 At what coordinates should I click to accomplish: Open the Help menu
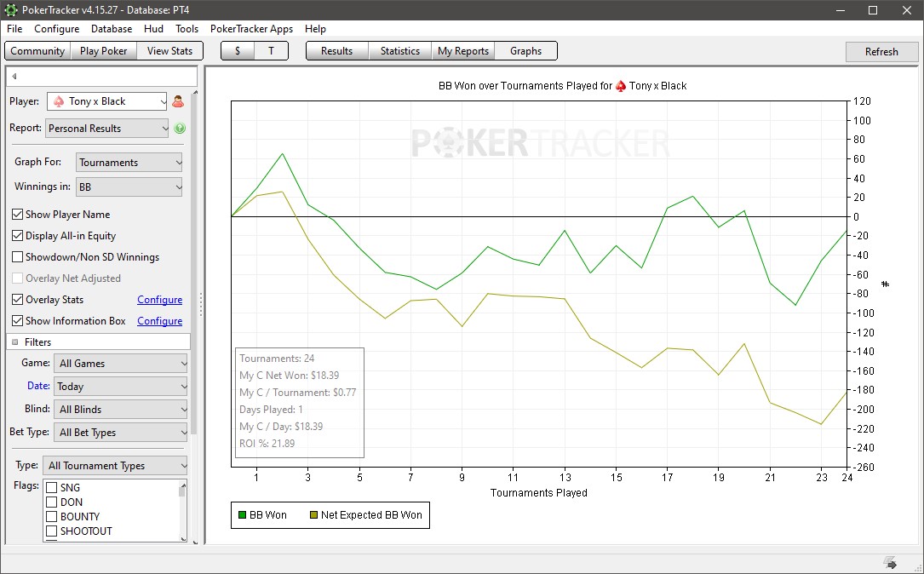[315, 29]
